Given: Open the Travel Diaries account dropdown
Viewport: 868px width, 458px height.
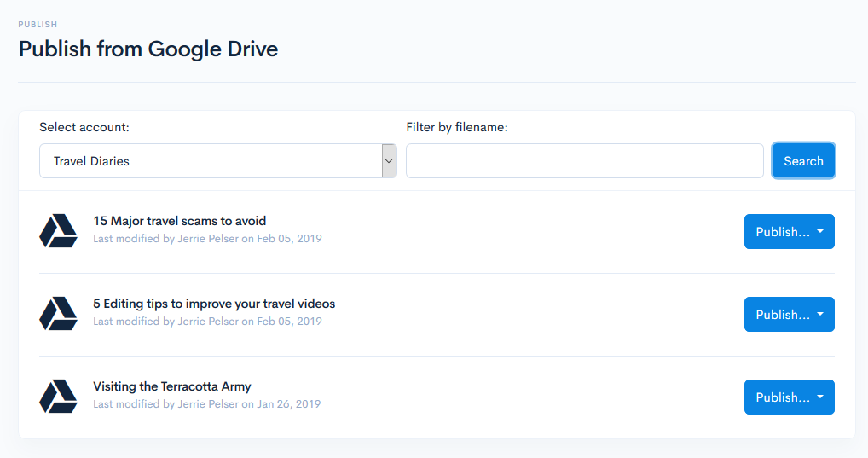Looking at the screenshot, I should (218, 161).
